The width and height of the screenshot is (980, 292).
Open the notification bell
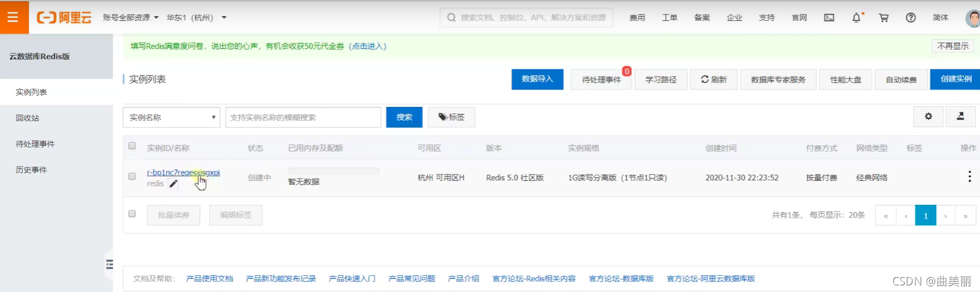[857, 17]
